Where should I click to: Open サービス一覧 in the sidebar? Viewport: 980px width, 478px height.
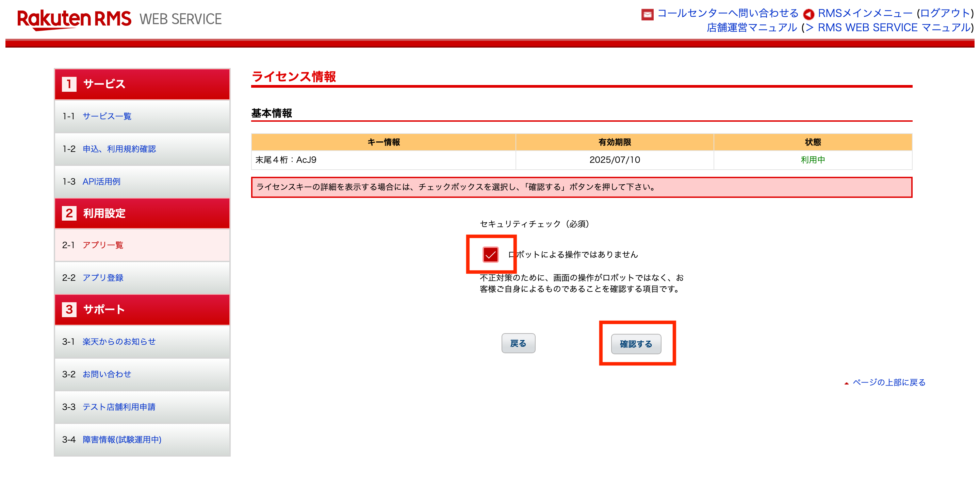click(x=107, y=116)
